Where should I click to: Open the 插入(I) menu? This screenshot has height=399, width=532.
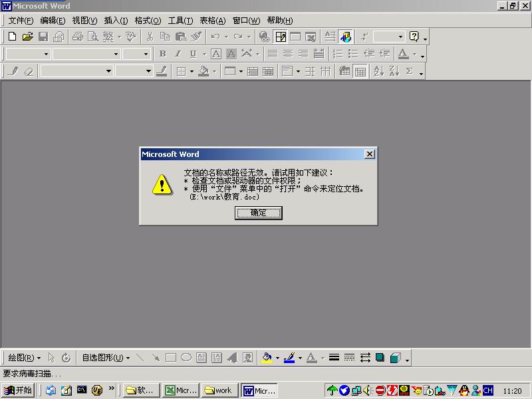point(116,21)
